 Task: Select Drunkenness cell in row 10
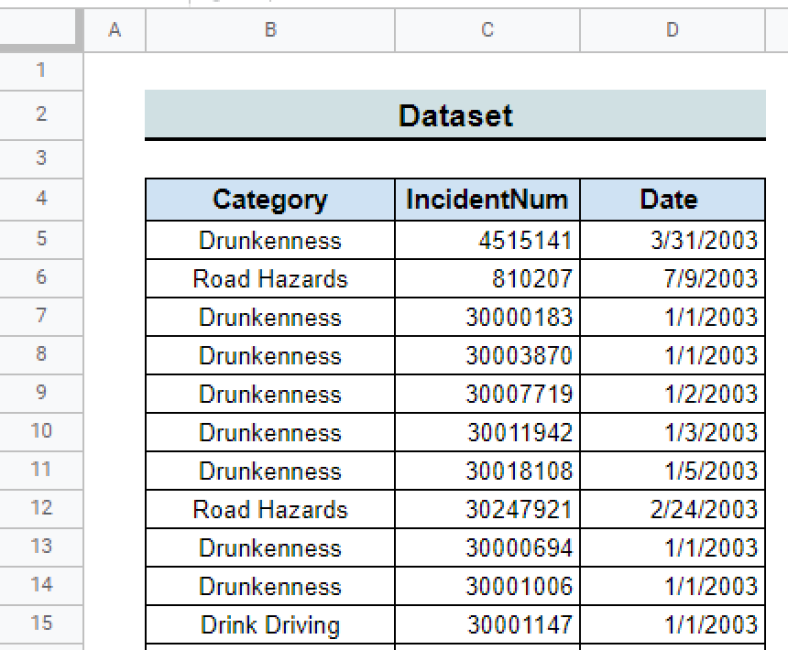(x=270, y=432)
